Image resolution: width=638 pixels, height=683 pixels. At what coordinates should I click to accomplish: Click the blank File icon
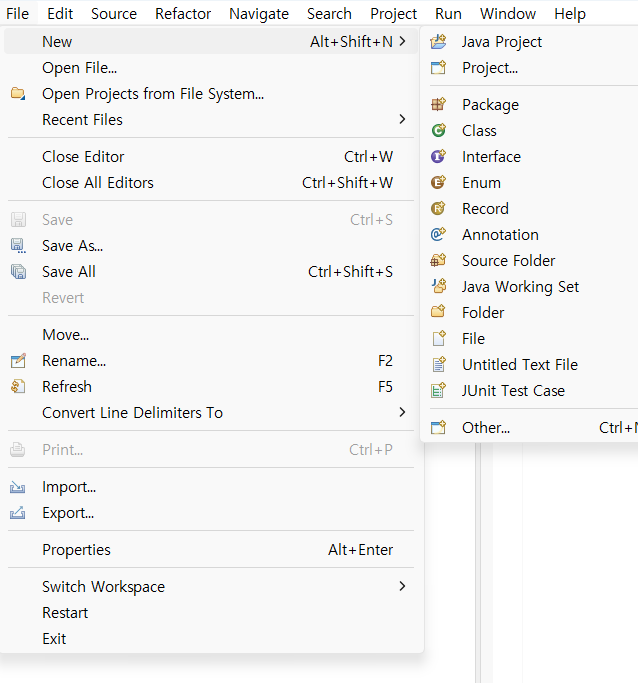(x=439, y=338)
